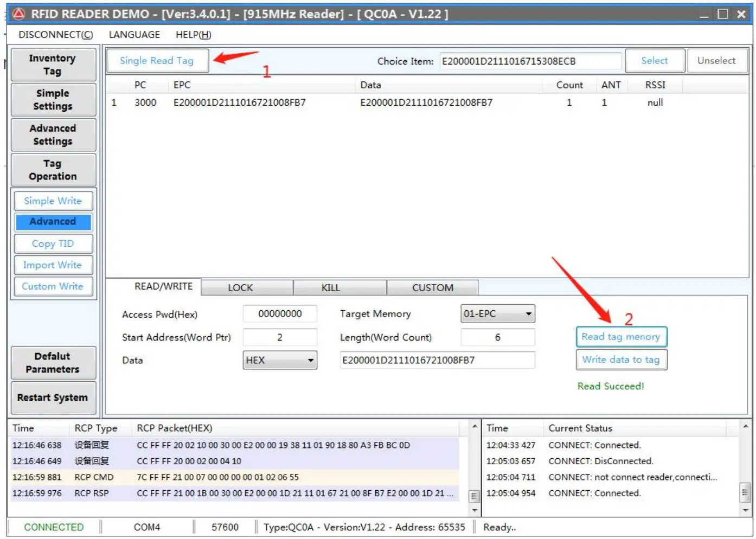Switch to the LOCK tab
This screenshot has height=539, width=756.
(x=240, y=287)
